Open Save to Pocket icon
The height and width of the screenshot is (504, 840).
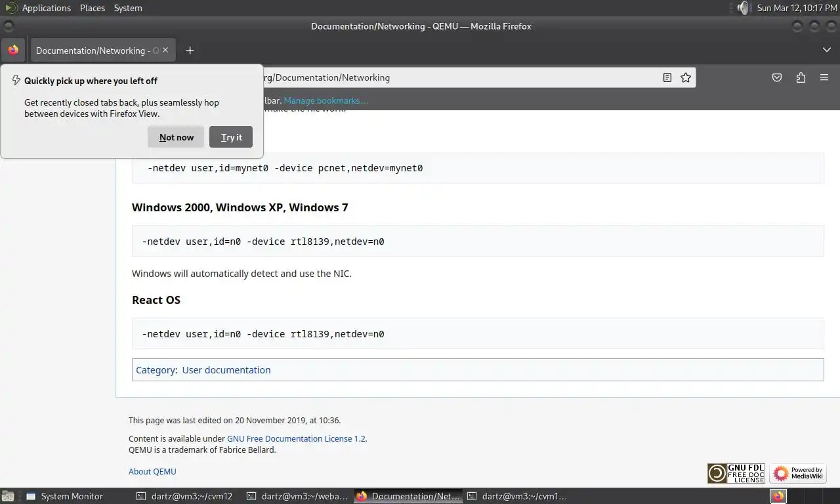pos(777,77)
